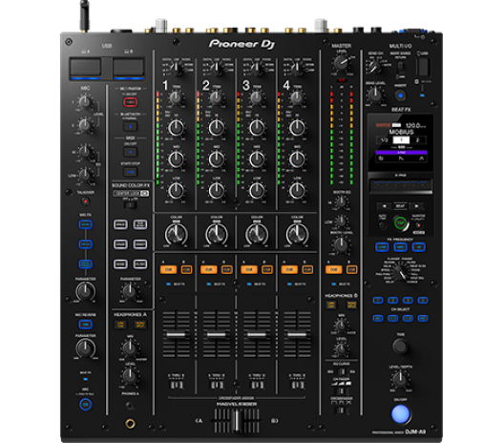The height and width of the screenshot is (443, 504).
Task: Switch the CH Fader curve selector
Action: [x=342, y=391]
